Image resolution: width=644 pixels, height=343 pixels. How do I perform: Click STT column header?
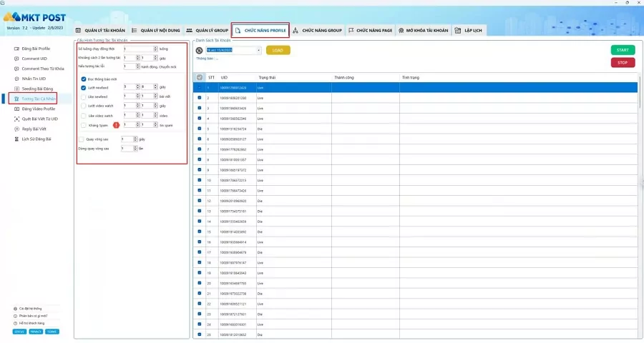pos(212,78)
